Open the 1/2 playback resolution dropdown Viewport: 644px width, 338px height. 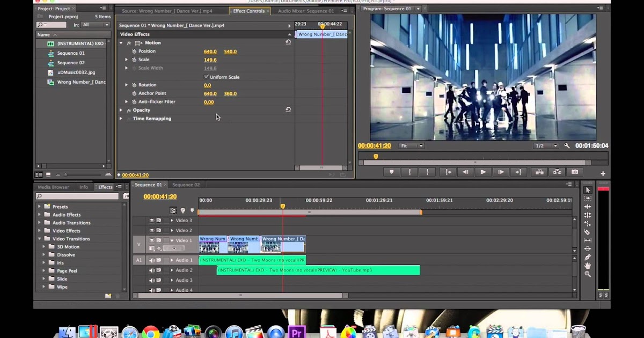(546, 146)
